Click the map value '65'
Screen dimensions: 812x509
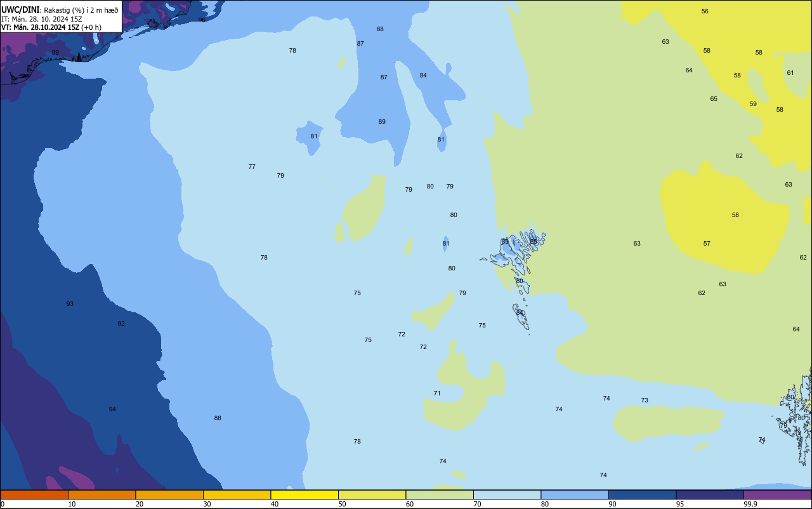[x=714, y=98]
